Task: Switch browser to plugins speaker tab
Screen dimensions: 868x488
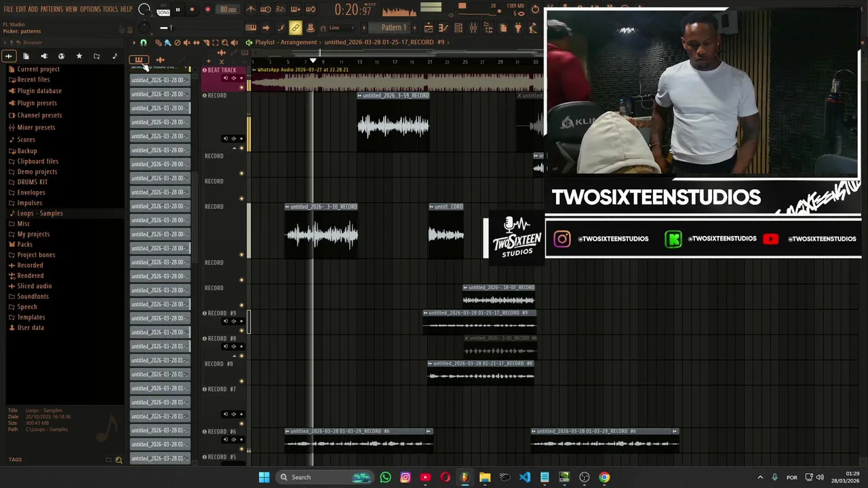Action: (44, 56)
